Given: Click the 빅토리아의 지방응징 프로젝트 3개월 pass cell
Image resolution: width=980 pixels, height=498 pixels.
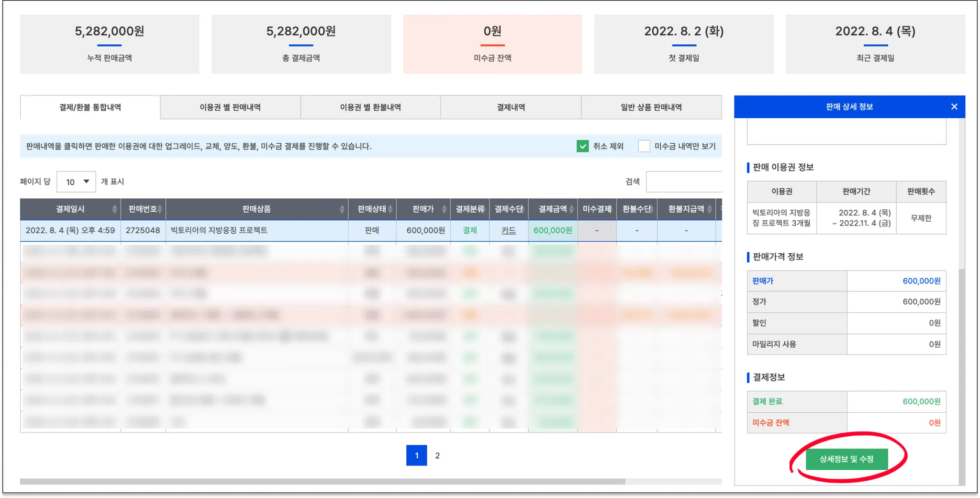Looking at the screenshot, I should pos(782,218).
